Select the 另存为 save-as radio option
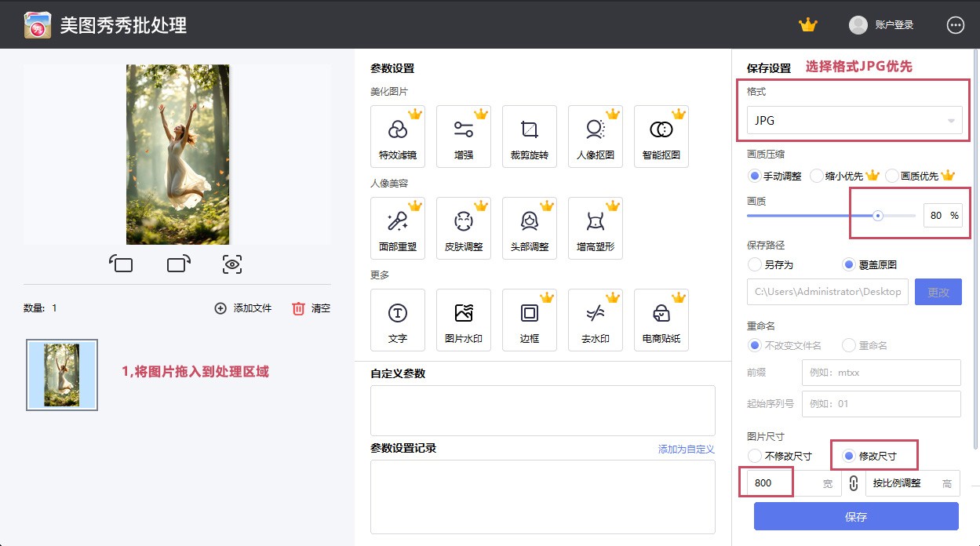 pyautogui.click(x=755, y=265)
